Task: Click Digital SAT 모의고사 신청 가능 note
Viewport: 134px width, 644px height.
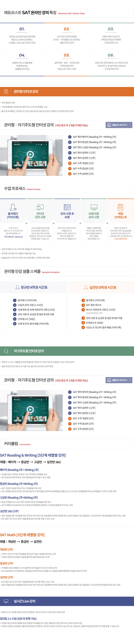Action: click(26, 258)
